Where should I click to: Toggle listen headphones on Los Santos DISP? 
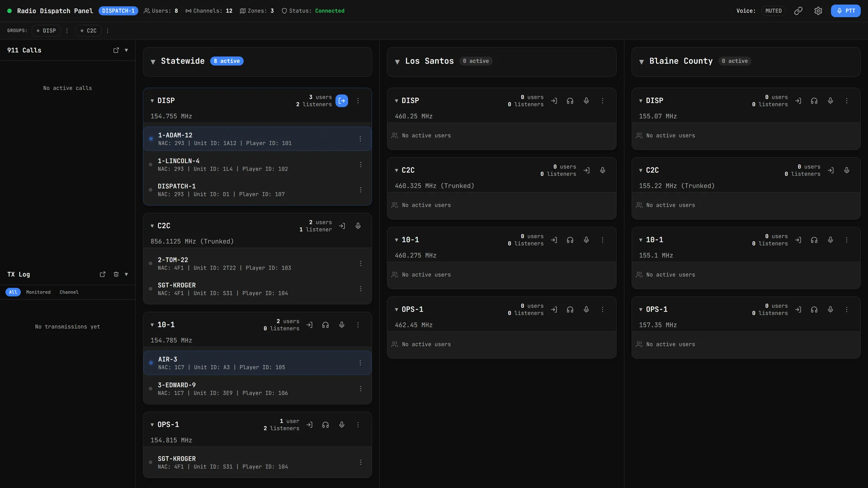(570, 101)
